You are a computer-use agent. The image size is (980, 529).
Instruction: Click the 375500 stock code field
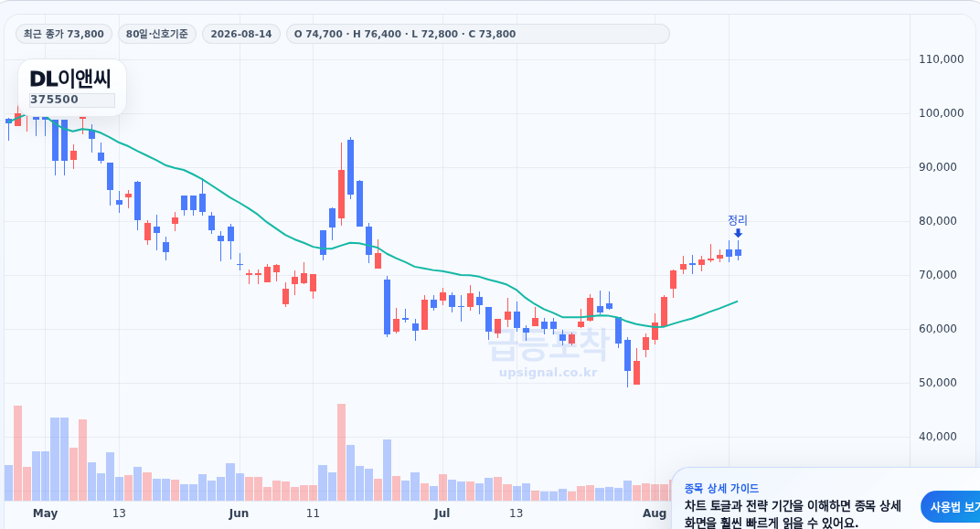(72, 100)
